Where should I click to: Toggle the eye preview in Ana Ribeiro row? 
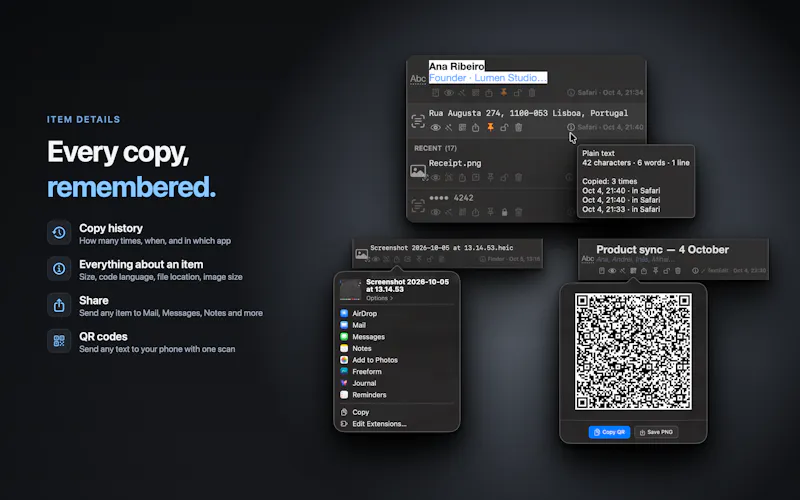449,92
